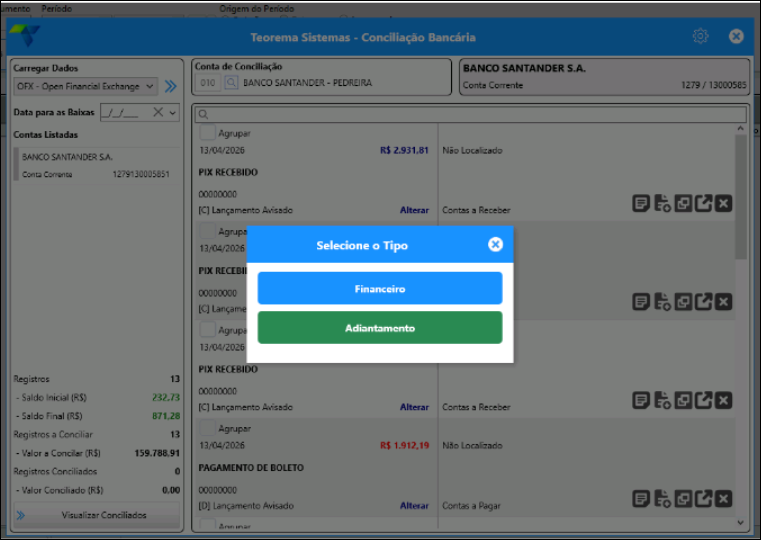
Task: Click X remove icon for third PIX RECEBIDO entry
Action: [x=724, y=400]
